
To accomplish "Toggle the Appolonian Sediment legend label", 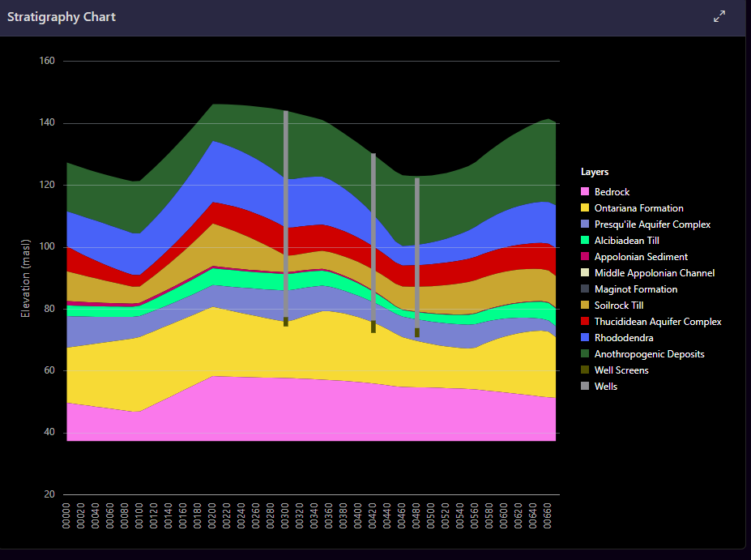I will (641, 257).
